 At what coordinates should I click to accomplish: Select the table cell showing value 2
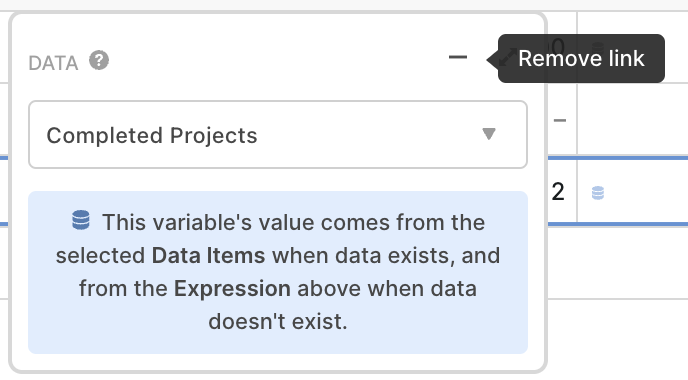562,192
